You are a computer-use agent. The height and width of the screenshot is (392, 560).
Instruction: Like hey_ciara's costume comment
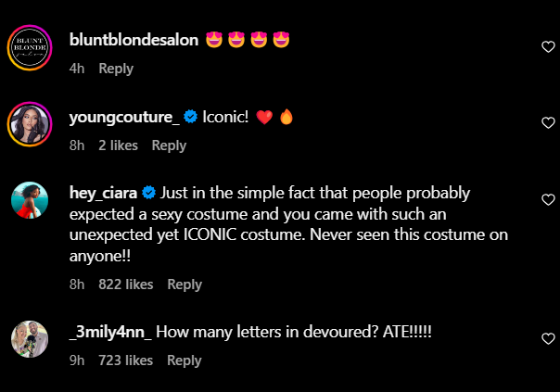547,199
